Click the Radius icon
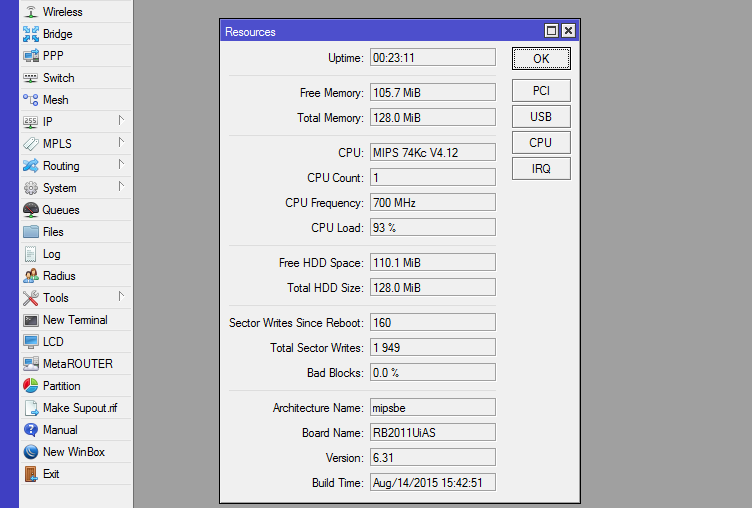Viewport: 752px width, 508px height. coord(31,276)
